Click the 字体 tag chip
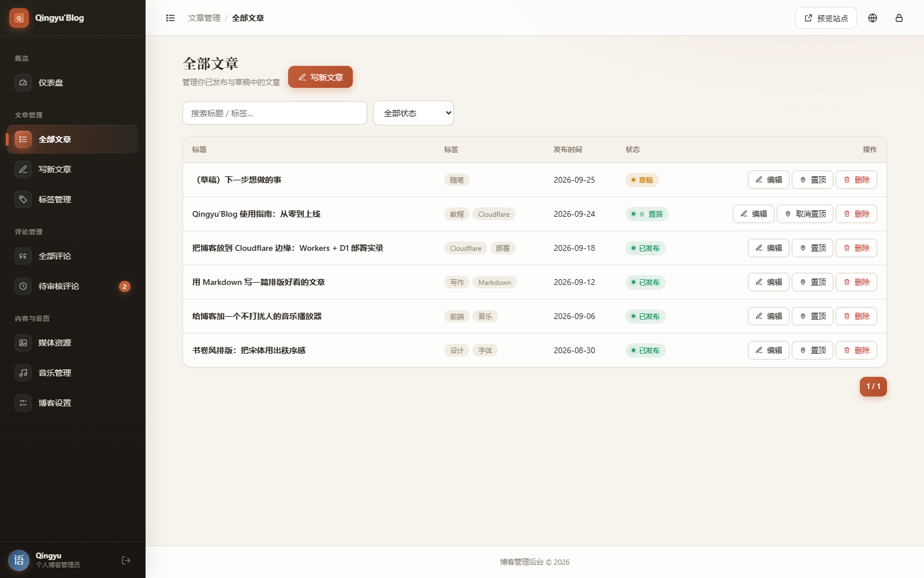Screen dimensions: 924x578 coord(485,350)
